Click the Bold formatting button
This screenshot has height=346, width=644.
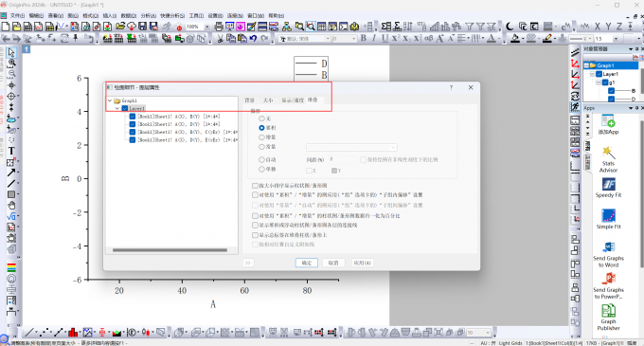coord(364,38)
